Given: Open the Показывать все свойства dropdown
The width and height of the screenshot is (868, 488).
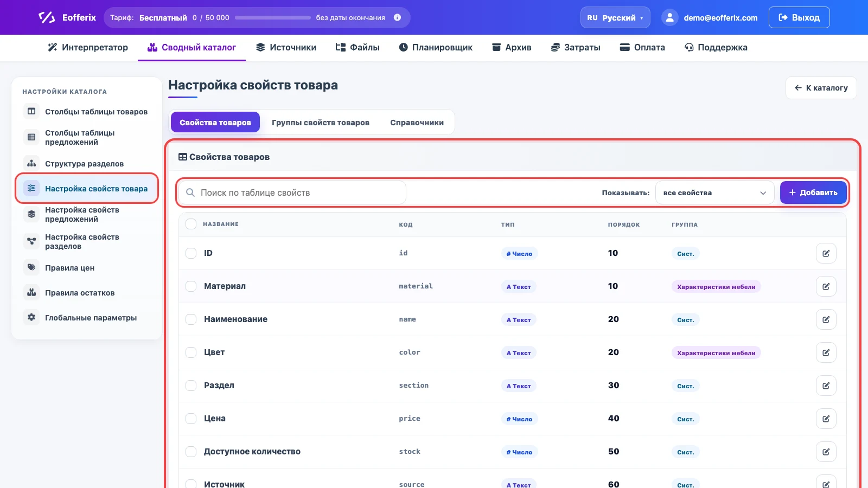Looking at the screenshot, I should coord(714,192).
